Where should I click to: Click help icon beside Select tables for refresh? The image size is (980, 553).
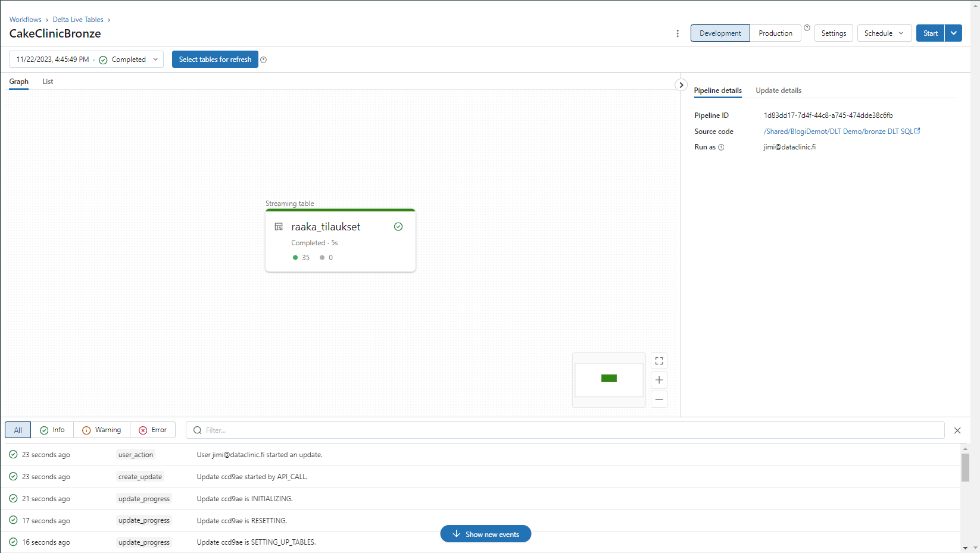click(264, 60)
